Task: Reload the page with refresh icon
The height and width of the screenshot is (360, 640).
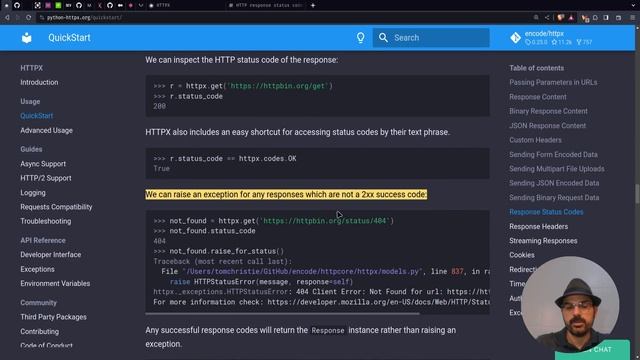Action: click(28, 18)
